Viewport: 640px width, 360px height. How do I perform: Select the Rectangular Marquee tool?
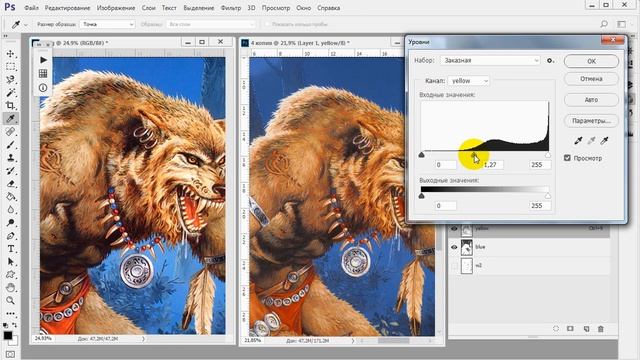11,67
